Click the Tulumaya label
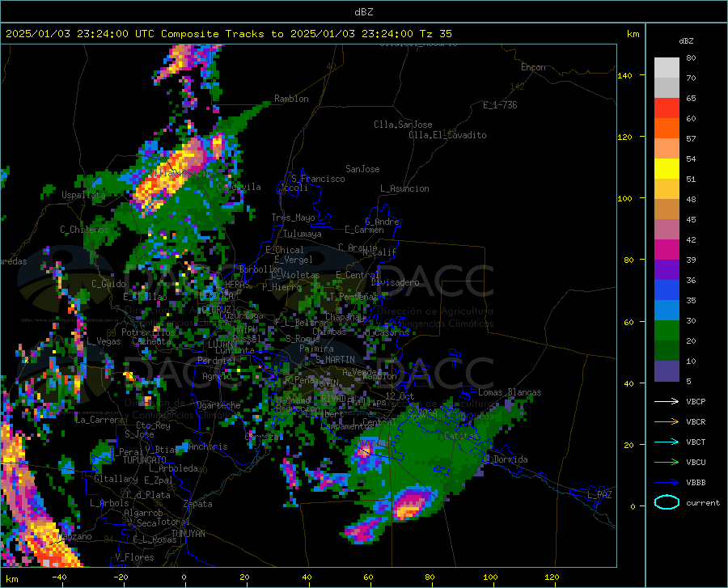 [303, 234]
